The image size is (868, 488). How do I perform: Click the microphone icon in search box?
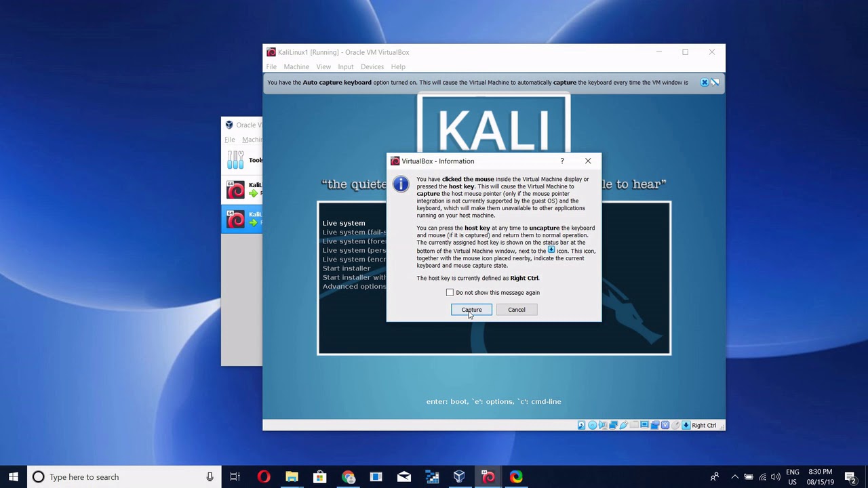[210, 476]
